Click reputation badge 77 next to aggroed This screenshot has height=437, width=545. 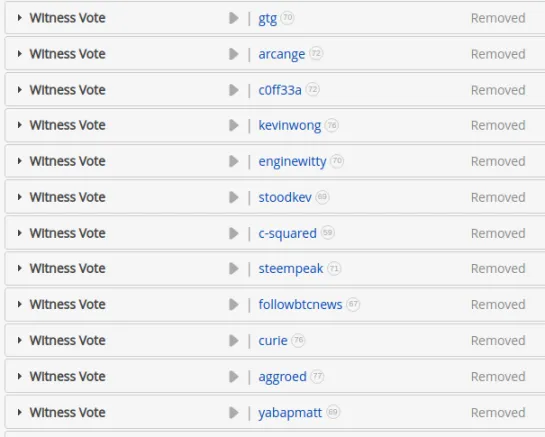pyautogui.click(x=317, y=376)
